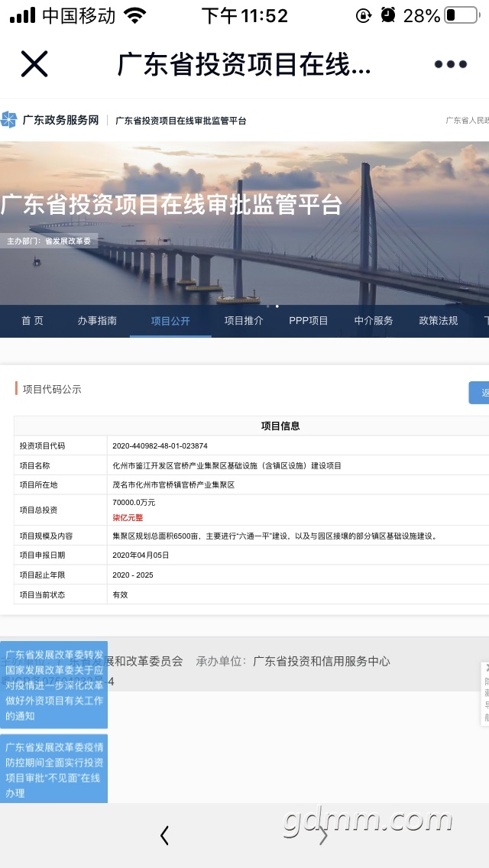Image resolution: width=489 pixels, height=868 pixels.
Task: Tap the rotation lock status icon
Action: pyautogui.click(x=363, y=15)
